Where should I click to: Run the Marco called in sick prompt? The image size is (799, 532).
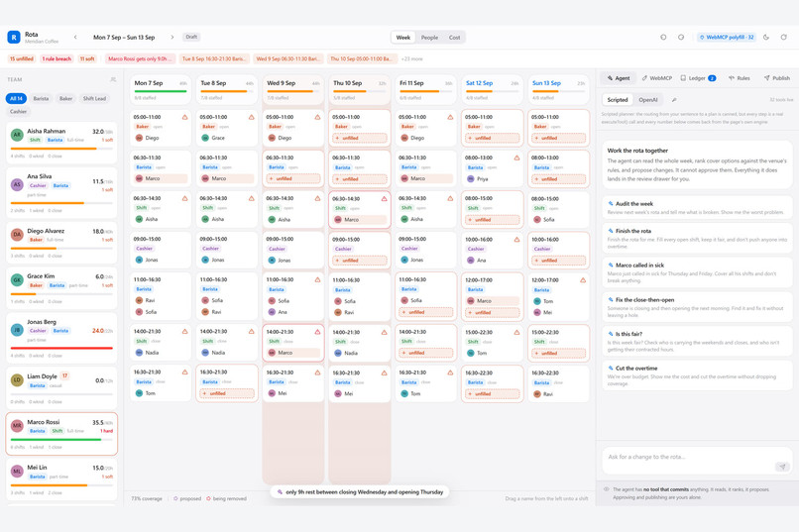pos(697,272)
